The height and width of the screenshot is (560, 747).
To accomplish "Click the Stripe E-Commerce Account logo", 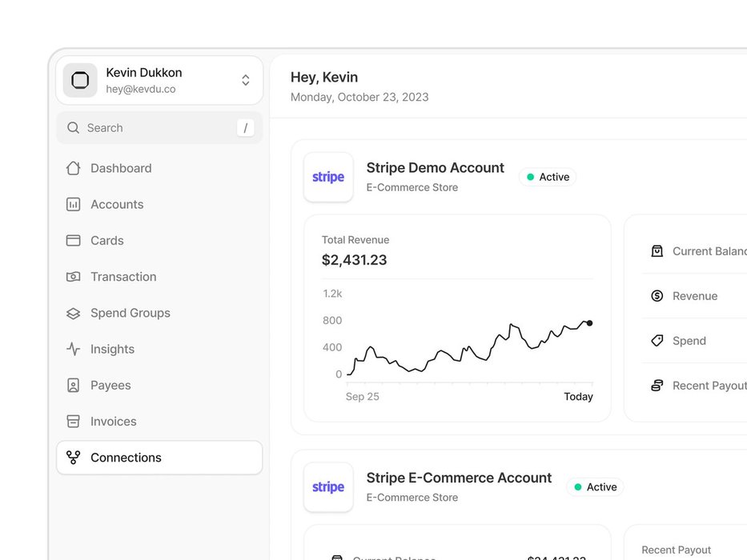I will tap(328, 487).
